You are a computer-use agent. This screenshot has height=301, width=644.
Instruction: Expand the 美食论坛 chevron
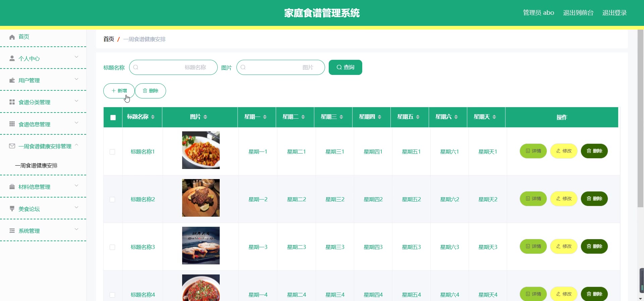pyautogui.click(x=76, y=207)
